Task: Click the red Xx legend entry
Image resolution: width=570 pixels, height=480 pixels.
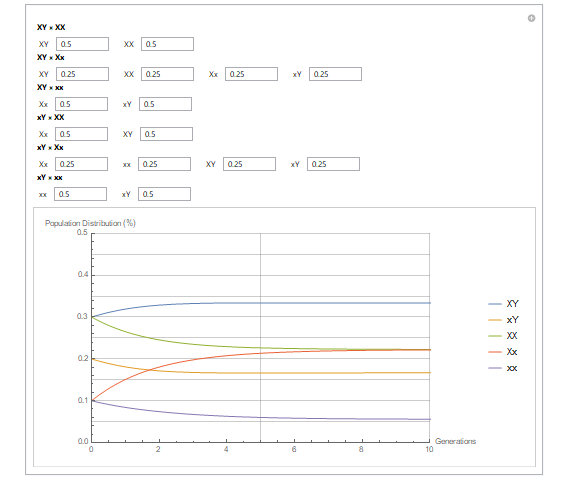Action: click(503, 352)
